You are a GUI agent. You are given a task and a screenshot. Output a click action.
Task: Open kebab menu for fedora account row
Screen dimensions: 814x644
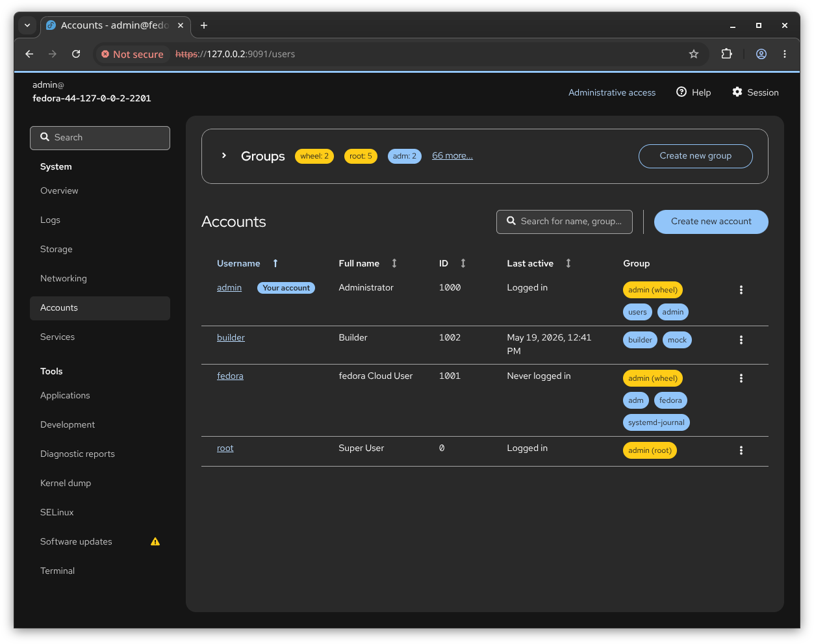pyautogui.click(x=741, y=378)
